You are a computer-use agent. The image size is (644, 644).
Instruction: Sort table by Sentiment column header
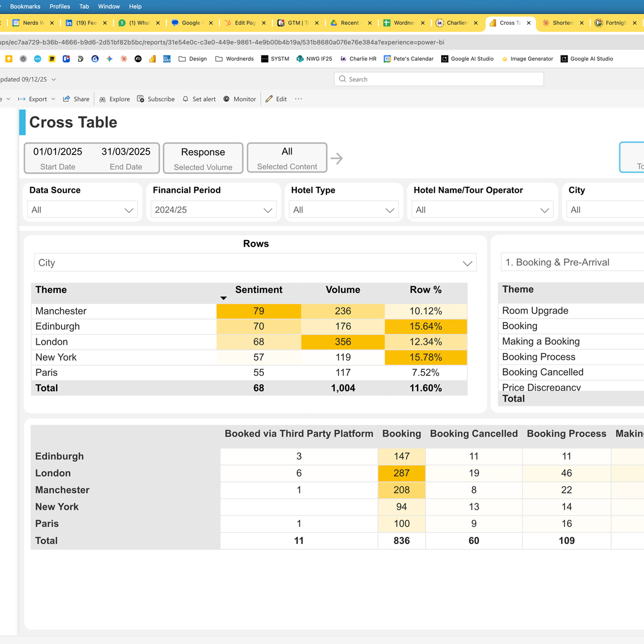258,290
